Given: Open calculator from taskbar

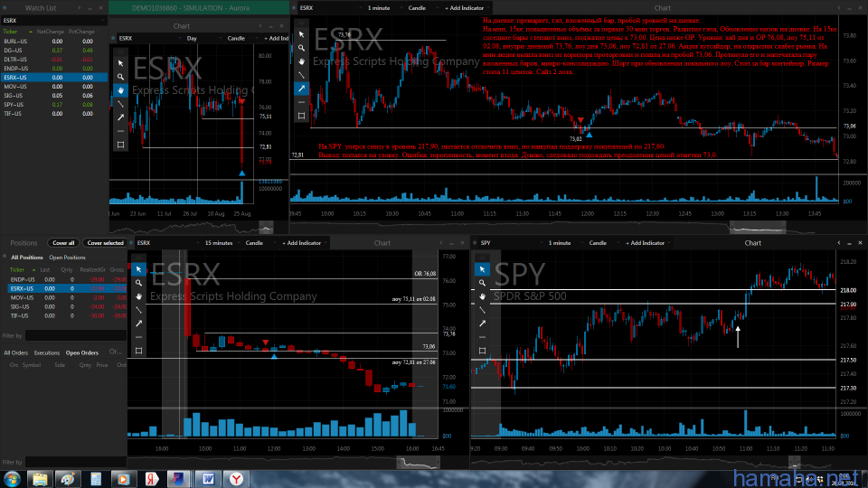Looking at the screenshot, I should (x=96, y=479).
